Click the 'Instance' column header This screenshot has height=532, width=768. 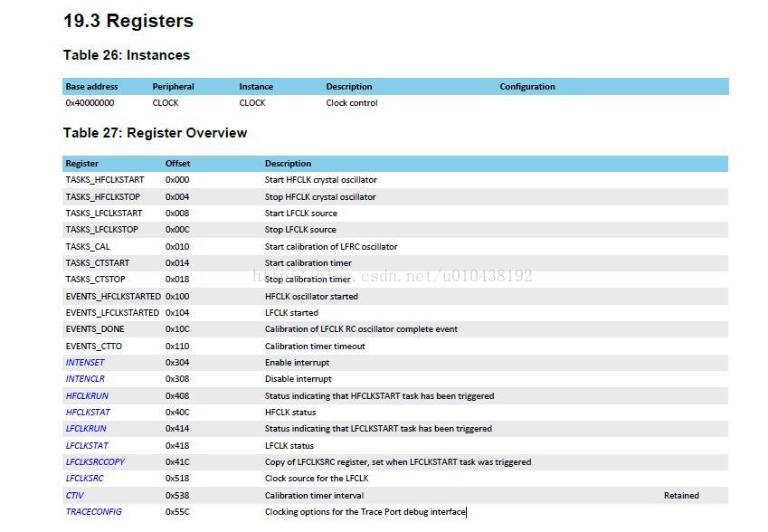tap(256, 87)
